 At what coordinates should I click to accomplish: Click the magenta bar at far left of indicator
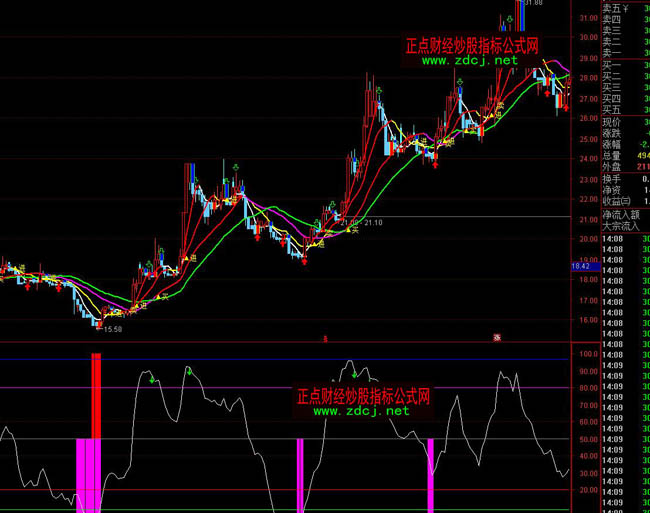(x=82, y=474)
